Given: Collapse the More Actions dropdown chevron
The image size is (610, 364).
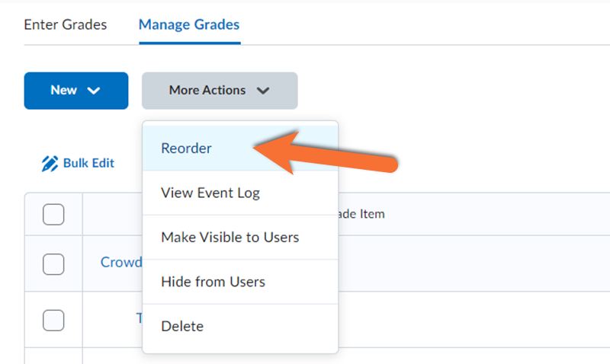Looking at the screenshot, I should (263, 91).
